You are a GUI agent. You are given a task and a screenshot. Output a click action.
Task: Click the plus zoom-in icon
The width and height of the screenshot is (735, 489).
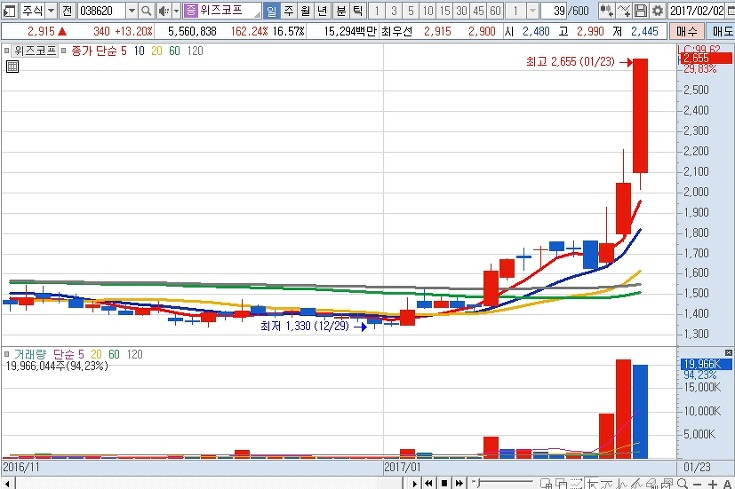coord(713,484)
